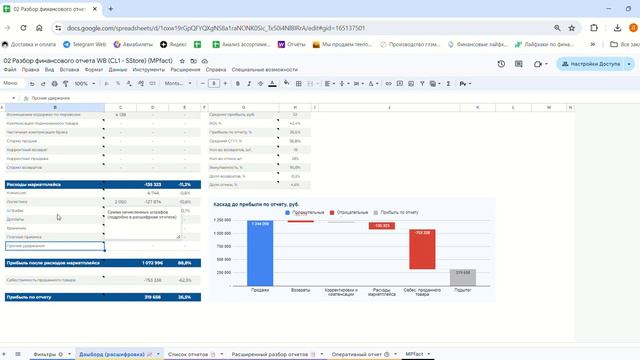The width and height of the screenshot is (640, 360).
Task: Open the Яндекс bookmark
Action: point(173,44)
